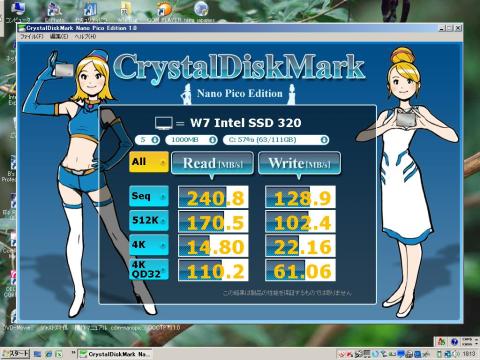Run the 4K QD32 test
Viewport: 480px width, 360px height.
click(149, 269)
